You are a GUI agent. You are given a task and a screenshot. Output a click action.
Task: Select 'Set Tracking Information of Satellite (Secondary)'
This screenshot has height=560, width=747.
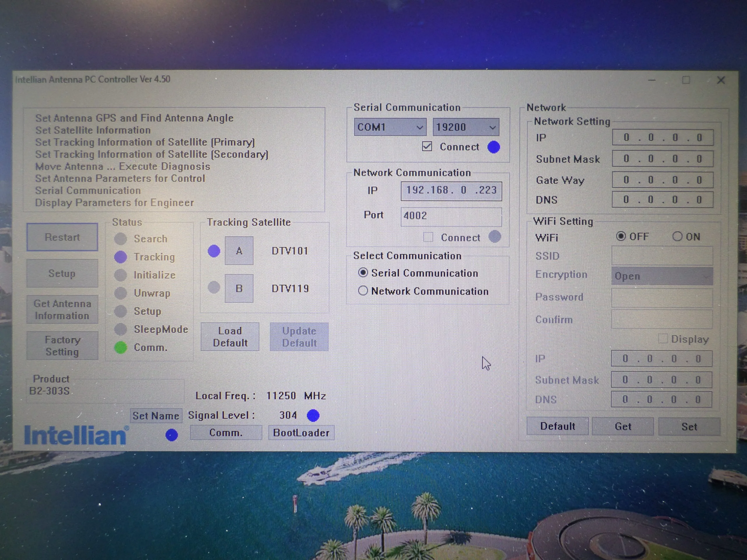[152, 154]
